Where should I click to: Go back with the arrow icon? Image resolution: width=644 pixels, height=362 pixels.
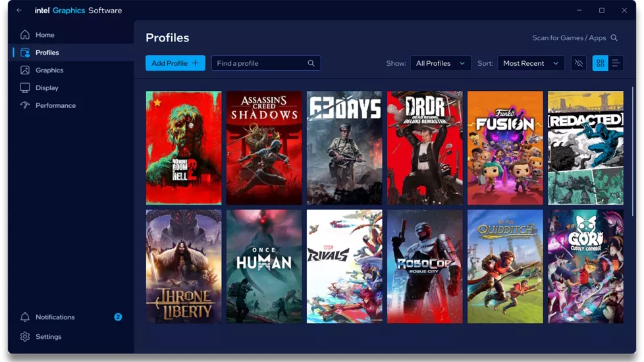[x=19, y=11]
